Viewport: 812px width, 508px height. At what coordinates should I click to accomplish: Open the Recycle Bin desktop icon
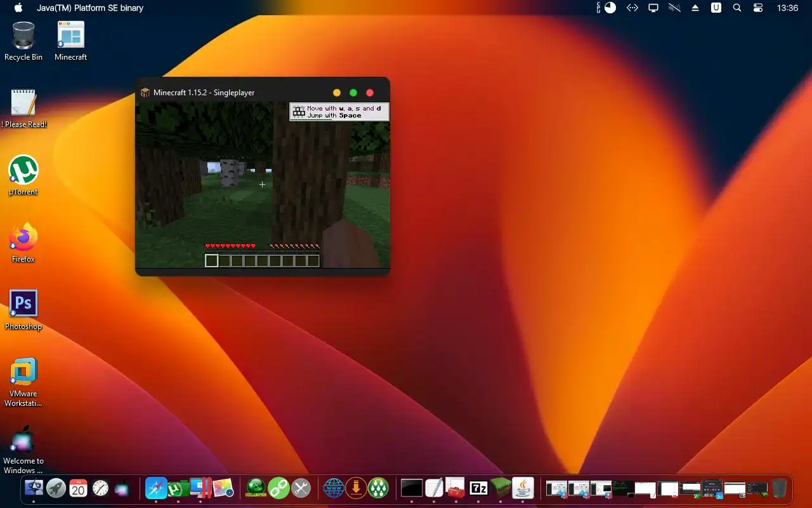click(x=23, y=41)
